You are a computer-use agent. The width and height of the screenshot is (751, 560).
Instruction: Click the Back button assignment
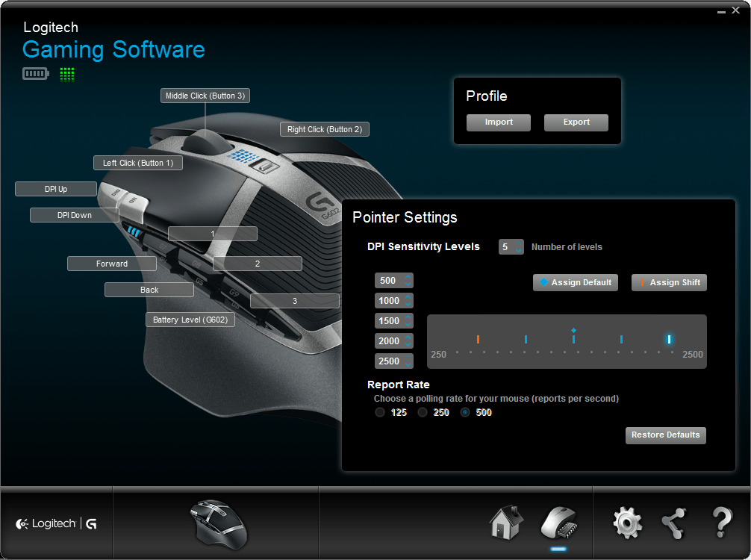[x=149, y=290]
